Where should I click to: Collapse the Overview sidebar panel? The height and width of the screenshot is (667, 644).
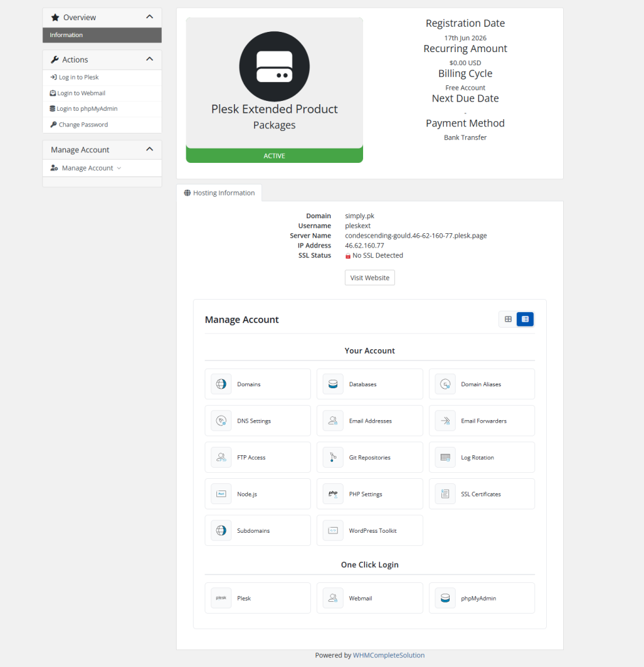[x=149, y=17]
